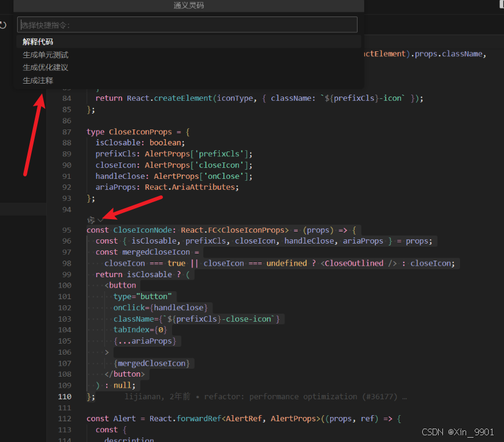Image resolution: width=504 pixels, height=442 pixels.
Task: Click 'CloseOutlined' JSX tag on line 98
Action: 354,264
